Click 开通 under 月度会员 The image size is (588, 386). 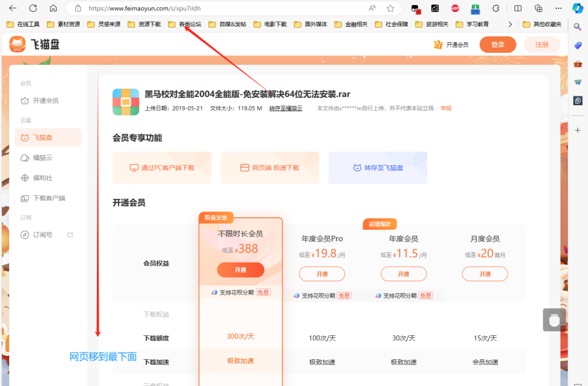coord(485,274)
